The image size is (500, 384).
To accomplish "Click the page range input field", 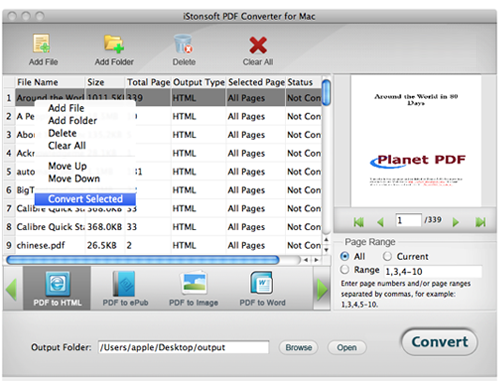I will point(433,272).
